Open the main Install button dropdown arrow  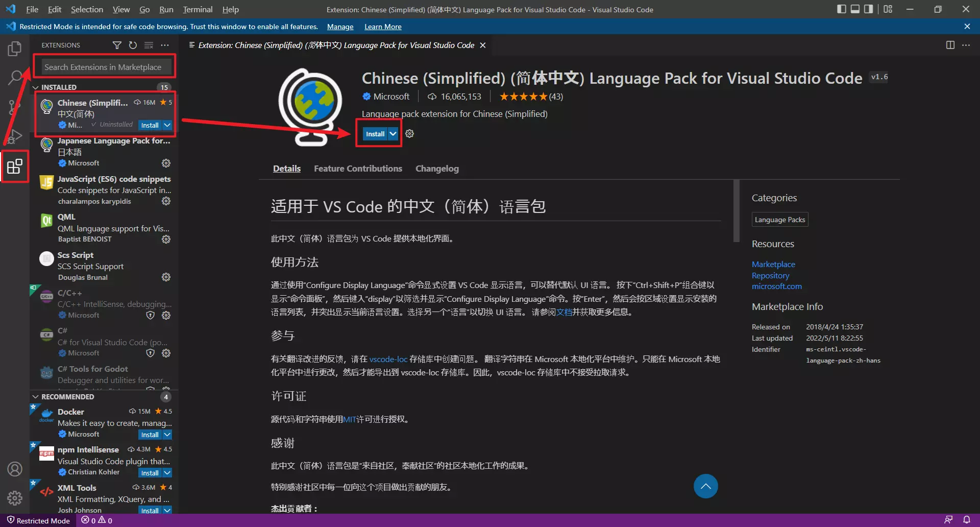pos(393,134)
